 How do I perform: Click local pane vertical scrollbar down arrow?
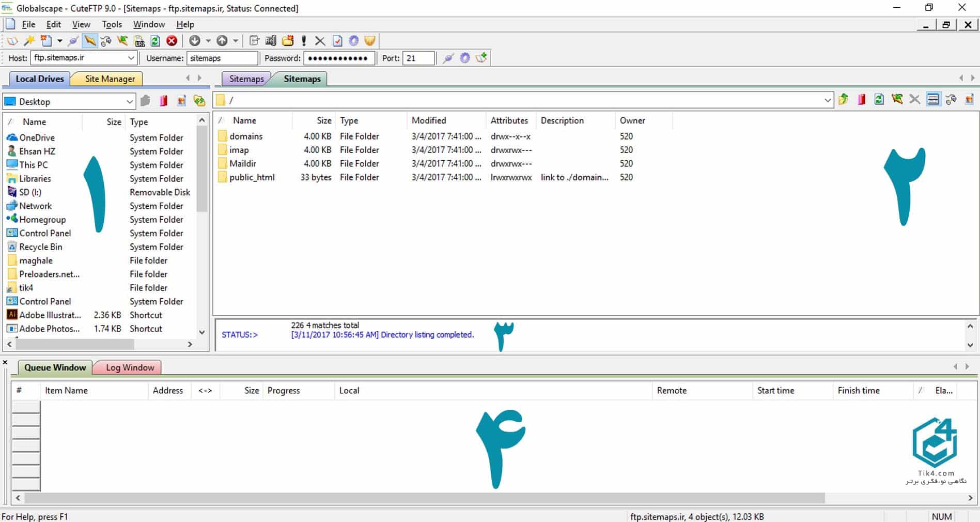(202, 332)
